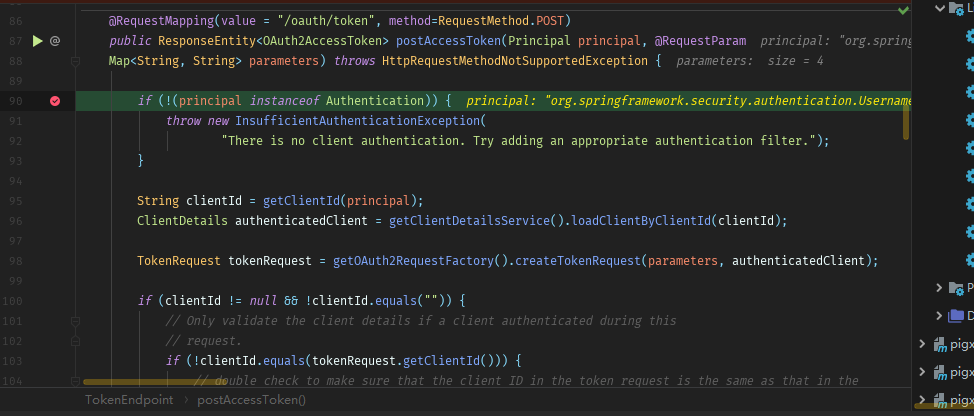Click the yellow warning stripe on editor scrollbar
The width and height of the screenshot is (974, 416).
coord(906,120)
